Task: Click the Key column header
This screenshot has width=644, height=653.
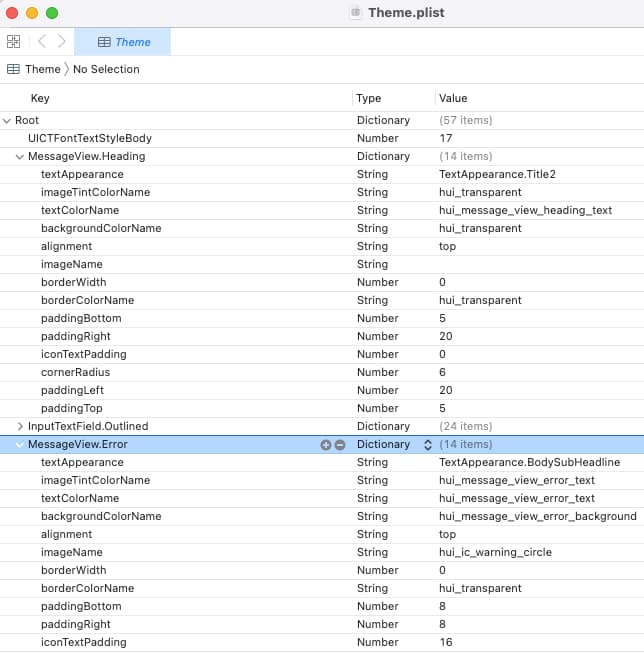Action: pos(40,98)
